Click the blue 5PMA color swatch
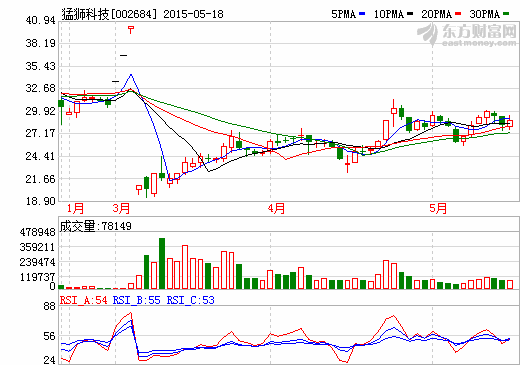The width and height of the screenshot is (520, 365). point(362,14)
